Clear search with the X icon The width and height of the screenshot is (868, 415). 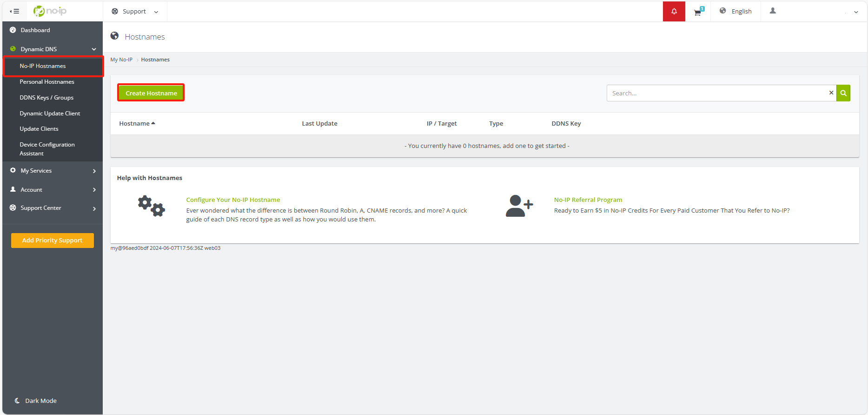point(831,93)
